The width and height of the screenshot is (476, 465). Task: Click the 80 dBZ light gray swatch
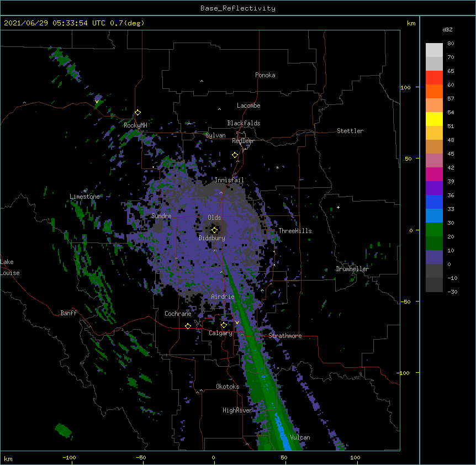434,50
